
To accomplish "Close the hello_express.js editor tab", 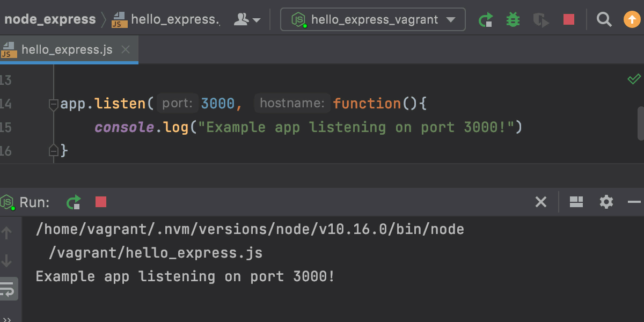I will pyautogui.click(x=125, y=49).
